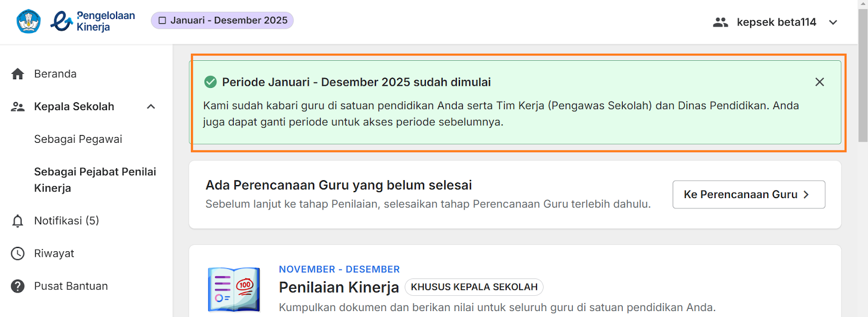Click the Ke Perencanaan Guru button
This screenshot has height=317, width=868.
coord(749,194)
